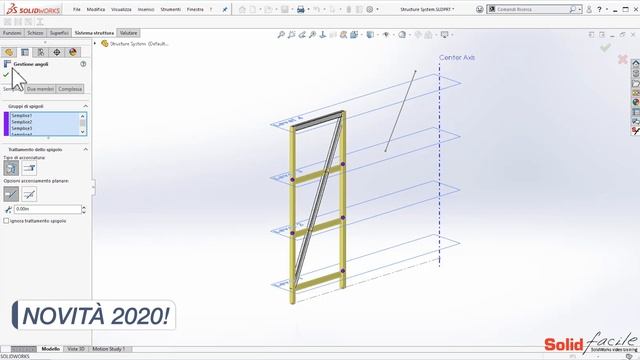The height and width of the screenshot is (360, 640).
Task: Open the Funzioni ribbon tab
Action: point(12,33)
